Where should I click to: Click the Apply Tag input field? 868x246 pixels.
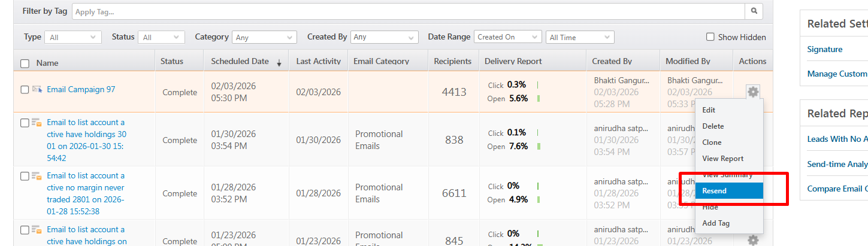click(407, 11)
